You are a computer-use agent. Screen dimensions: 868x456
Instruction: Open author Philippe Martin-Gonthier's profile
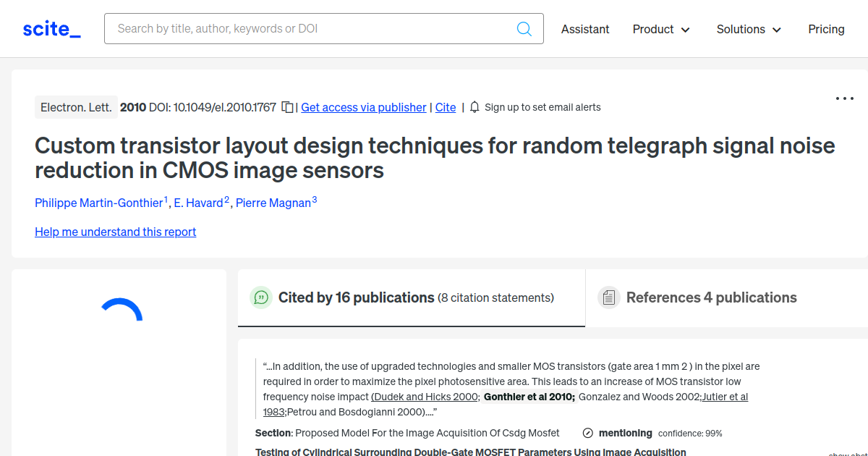point(98,203)
